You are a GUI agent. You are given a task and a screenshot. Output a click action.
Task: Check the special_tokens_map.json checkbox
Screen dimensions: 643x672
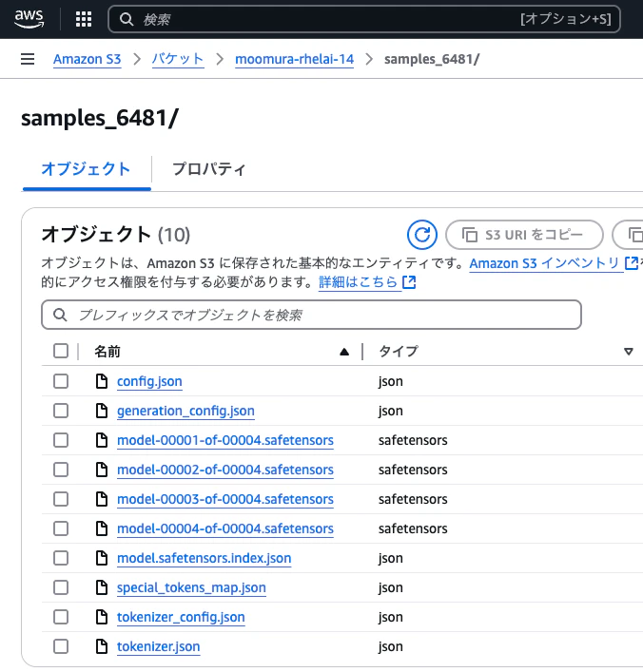click(x=61, y=587)
